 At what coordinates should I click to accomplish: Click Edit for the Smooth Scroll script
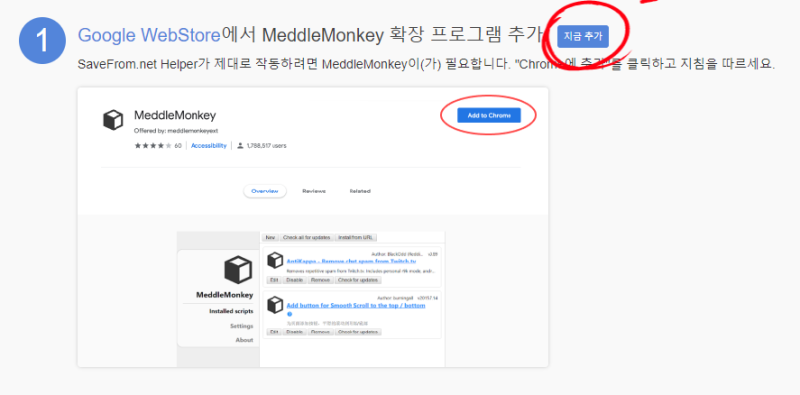coord(274,332)
